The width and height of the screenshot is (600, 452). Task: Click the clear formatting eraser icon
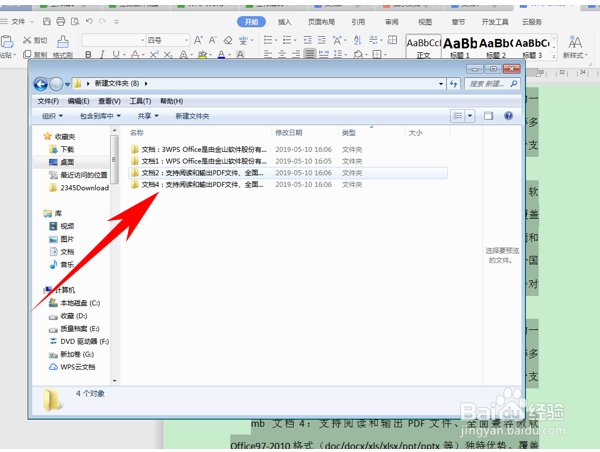point(228,40)
